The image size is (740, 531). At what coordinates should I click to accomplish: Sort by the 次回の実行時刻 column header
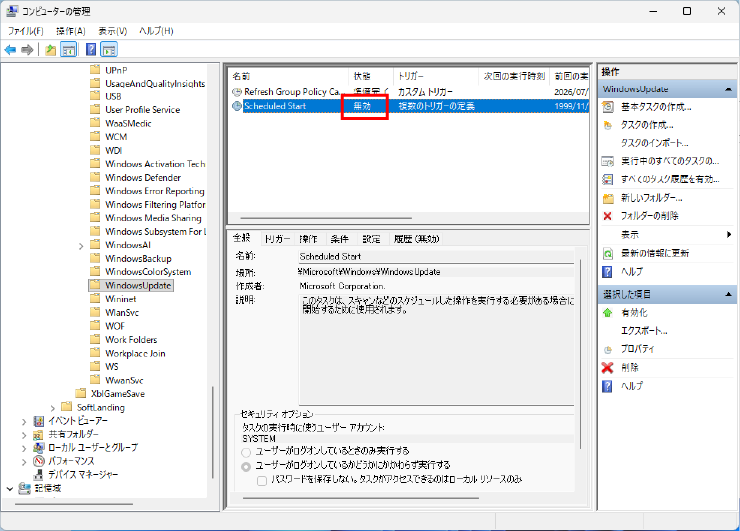click(514, 76)
